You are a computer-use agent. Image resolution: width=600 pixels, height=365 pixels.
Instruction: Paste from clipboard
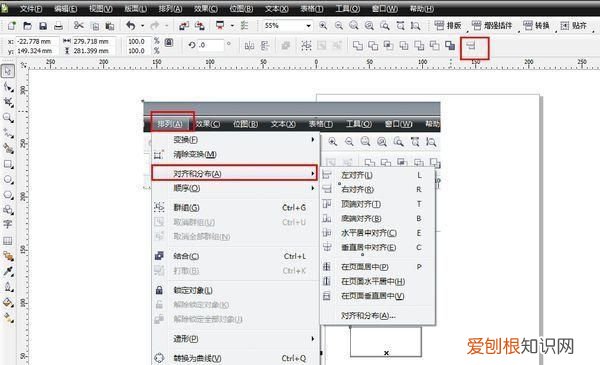pyautogui.click(x=110, y=26)
